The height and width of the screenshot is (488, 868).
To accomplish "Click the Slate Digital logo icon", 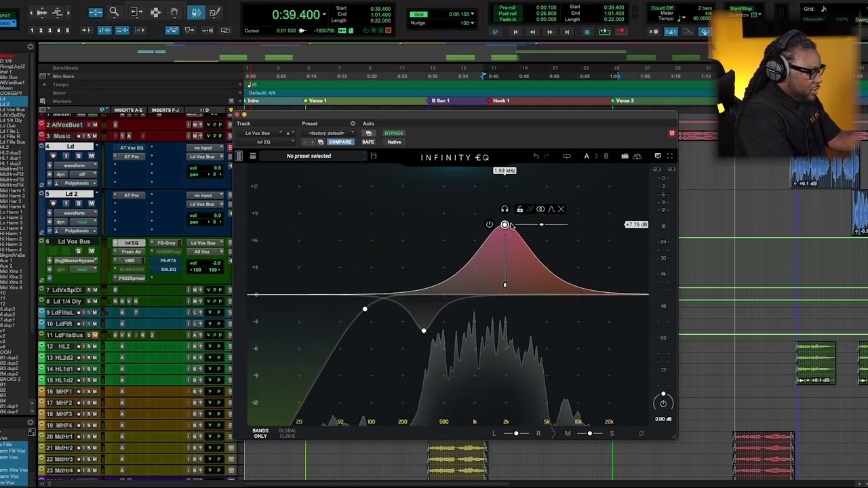I will click(239, 157).
